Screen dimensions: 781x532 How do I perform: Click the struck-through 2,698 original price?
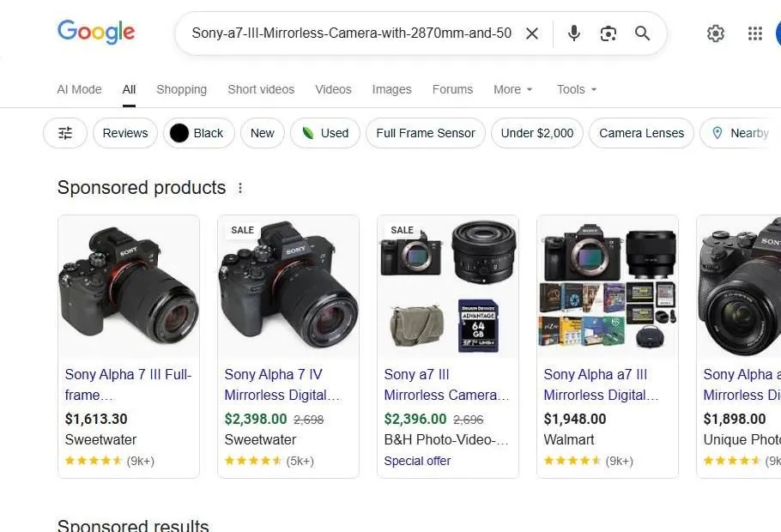pyautogui.click(x=308, y=420)
